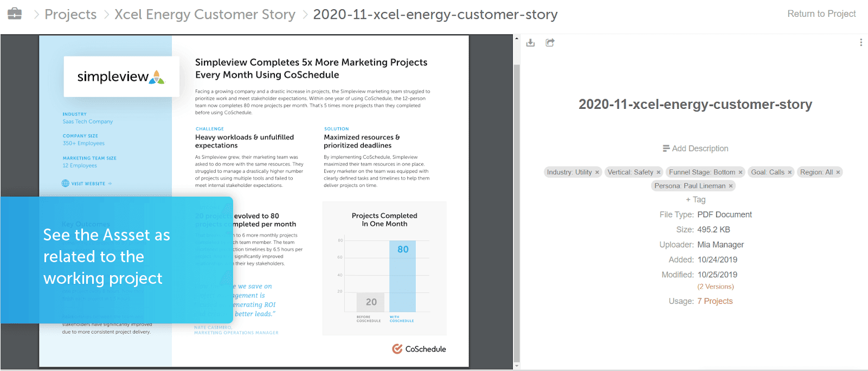Click the 495.2 KB size value
The image size is (868, 371).
(713, 230)
